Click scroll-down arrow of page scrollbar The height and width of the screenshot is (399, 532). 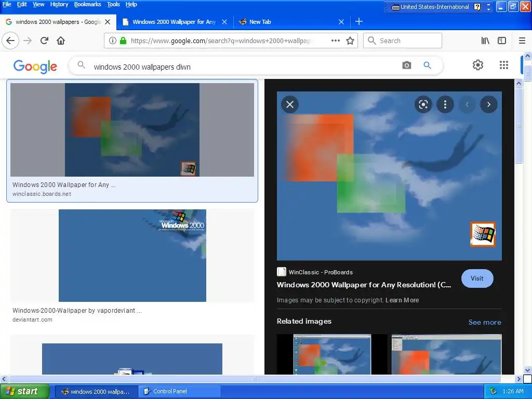(x=527, y=370)
